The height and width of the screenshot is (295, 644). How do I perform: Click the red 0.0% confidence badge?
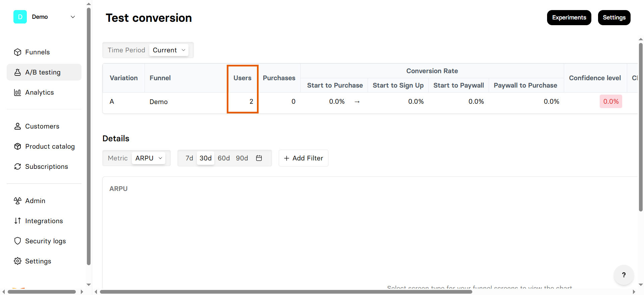tap(611, 101)
